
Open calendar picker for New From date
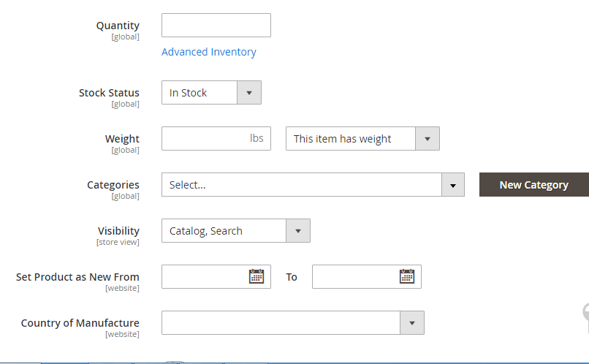pyautogui.click(x=256, y=276)
